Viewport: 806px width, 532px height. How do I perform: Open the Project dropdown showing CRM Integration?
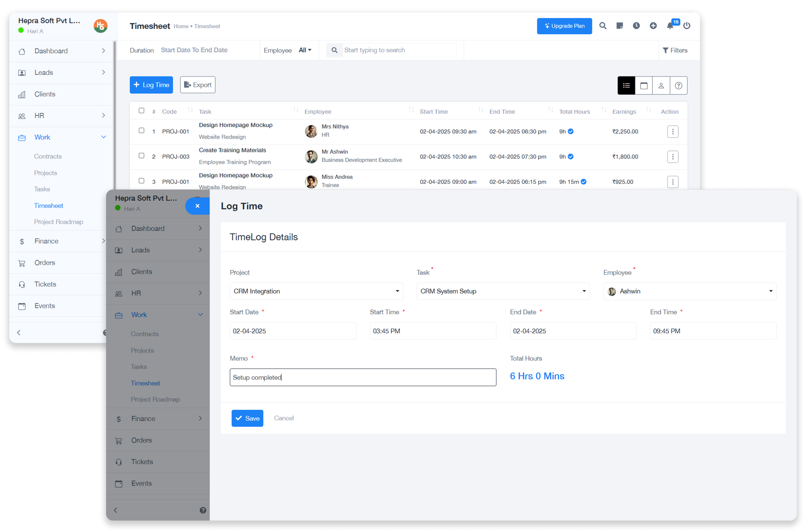(316, 291)
